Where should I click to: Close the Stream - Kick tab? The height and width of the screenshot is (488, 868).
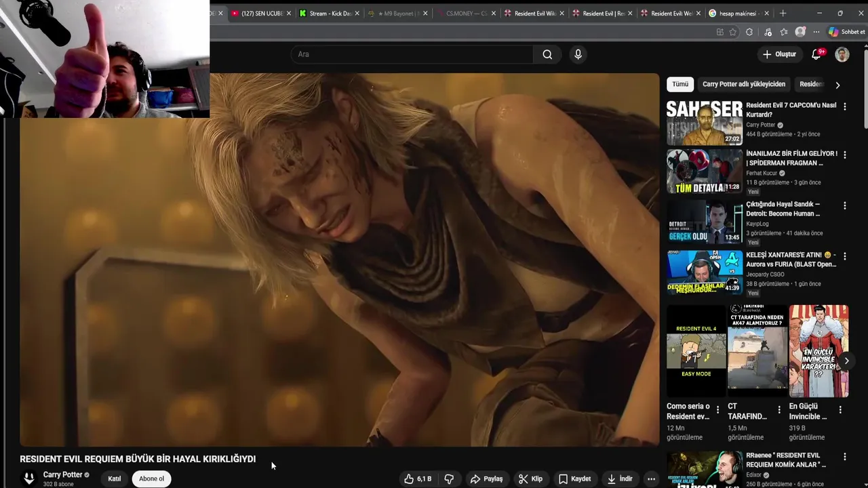pos(357,13)
